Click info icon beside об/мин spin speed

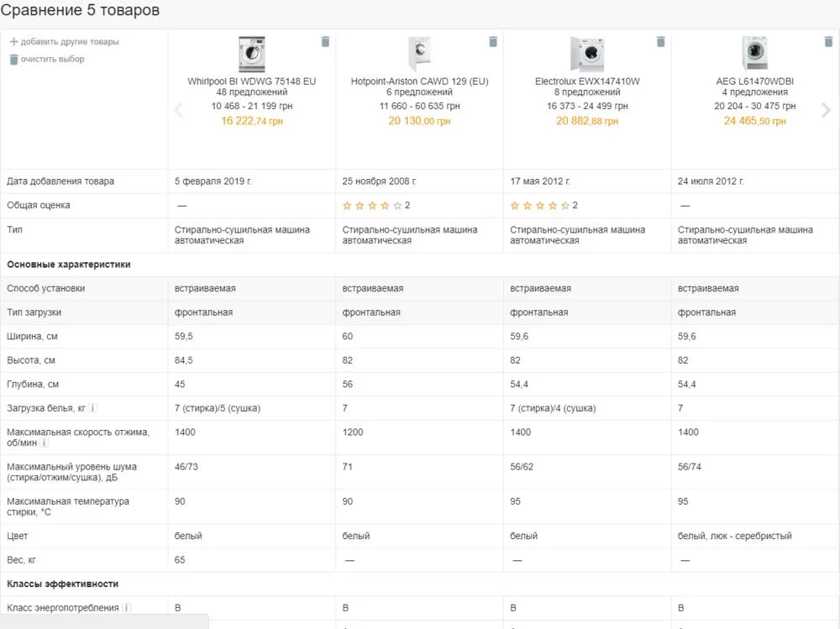pos(45,443)
